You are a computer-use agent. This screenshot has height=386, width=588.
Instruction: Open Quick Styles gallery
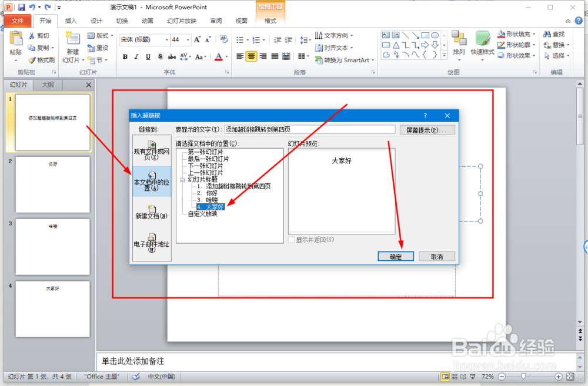coord(482,39)
